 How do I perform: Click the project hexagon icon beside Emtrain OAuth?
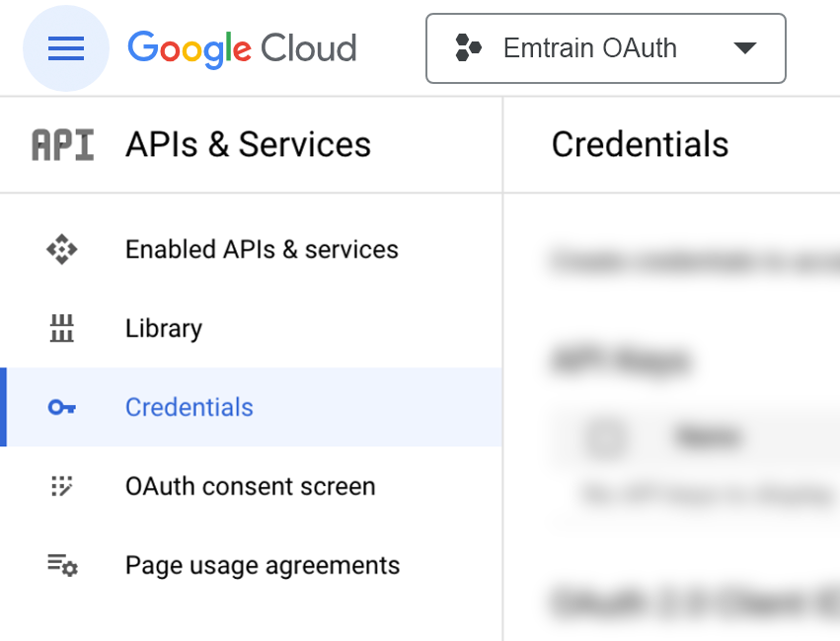pyautogui.click(x=468, y=48)
